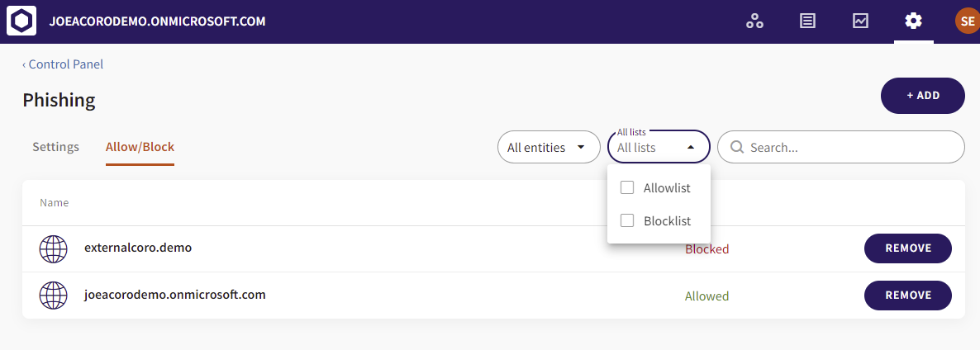Remove the externalcoro.demo entry
Image resolution: width=980 pixels, height=350 pixels.
908,248
